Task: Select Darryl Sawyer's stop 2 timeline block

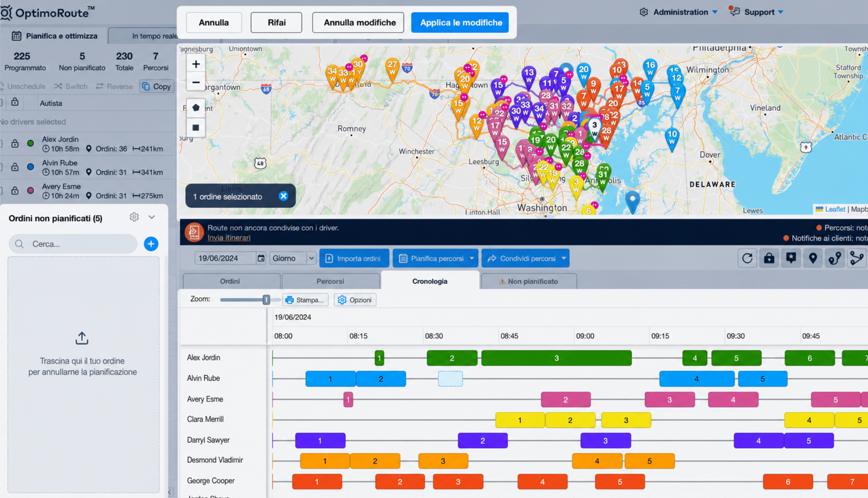Action: pyautogui.click(x=483, y=441)
